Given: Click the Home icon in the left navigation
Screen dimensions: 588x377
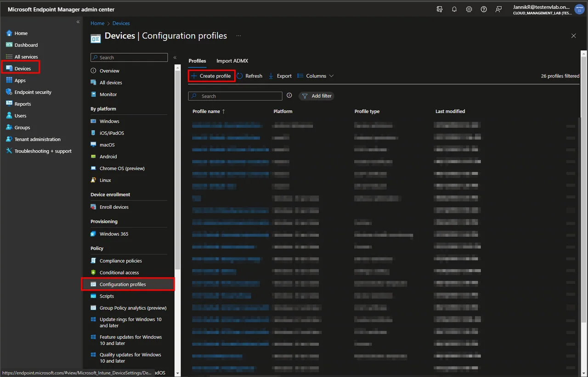Looking at the screenshot, I should (9, 33).
